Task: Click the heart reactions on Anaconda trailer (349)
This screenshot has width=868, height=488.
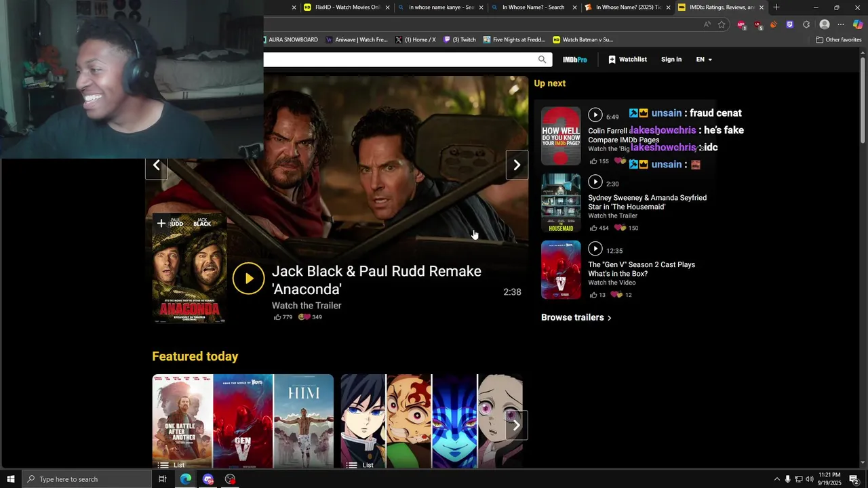Action: tap(310, 317)
